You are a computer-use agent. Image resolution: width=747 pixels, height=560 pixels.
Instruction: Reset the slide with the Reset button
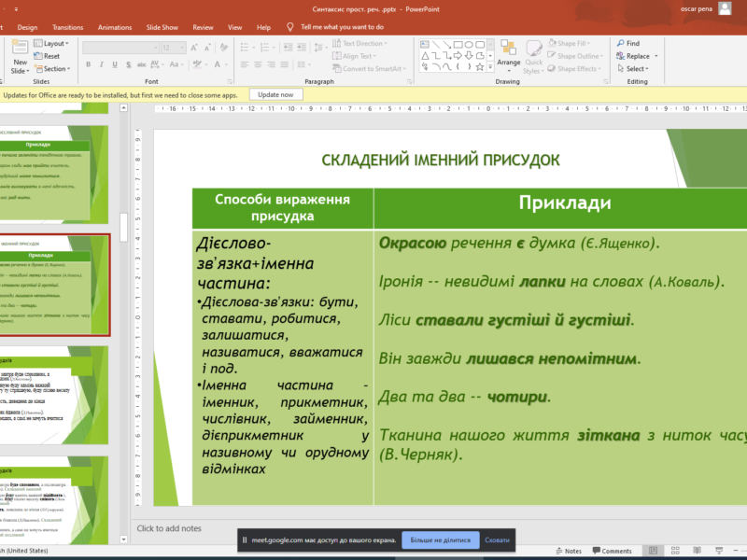[47, 56]
